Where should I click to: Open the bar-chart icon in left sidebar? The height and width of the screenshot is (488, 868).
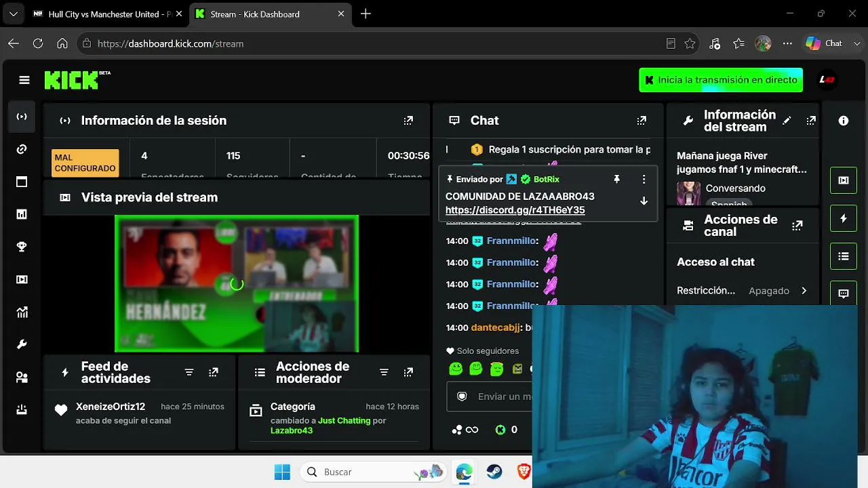[x=22, y=214]
